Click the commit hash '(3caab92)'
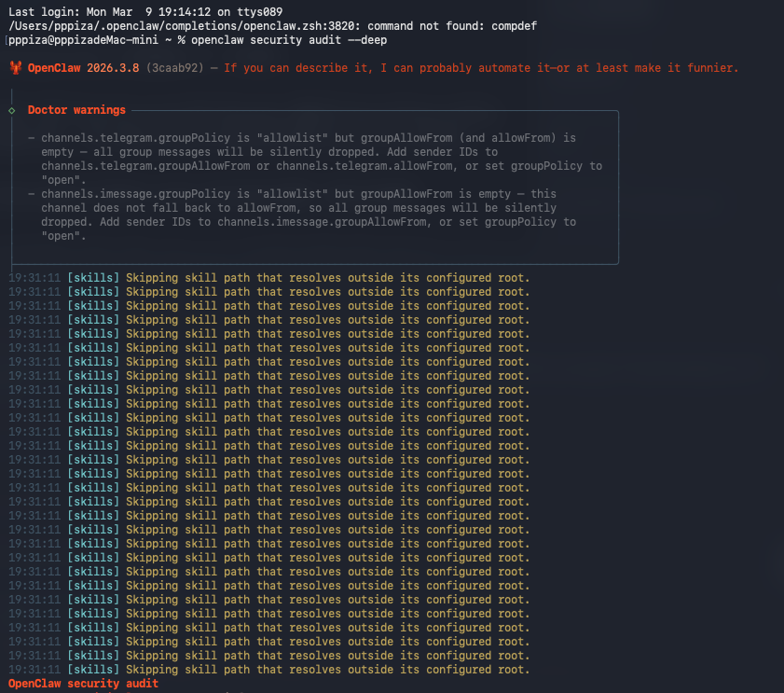 click(x=175, y=68)
